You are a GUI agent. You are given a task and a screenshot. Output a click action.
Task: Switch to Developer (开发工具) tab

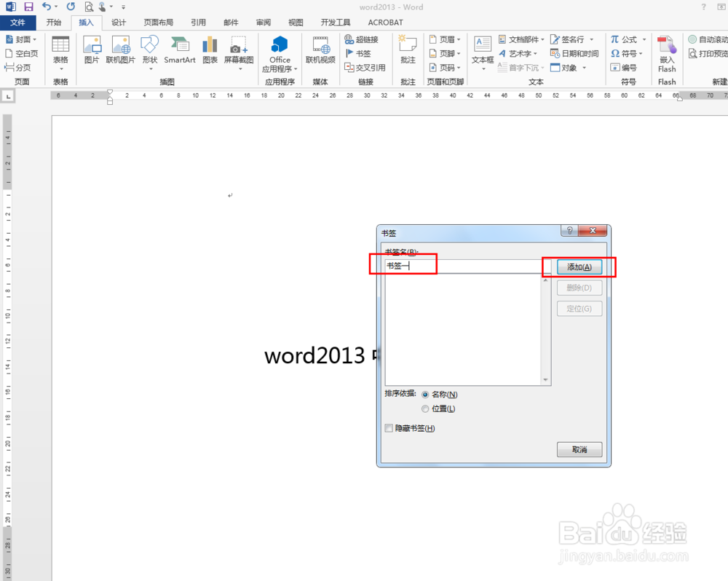[x=336, y=23]
